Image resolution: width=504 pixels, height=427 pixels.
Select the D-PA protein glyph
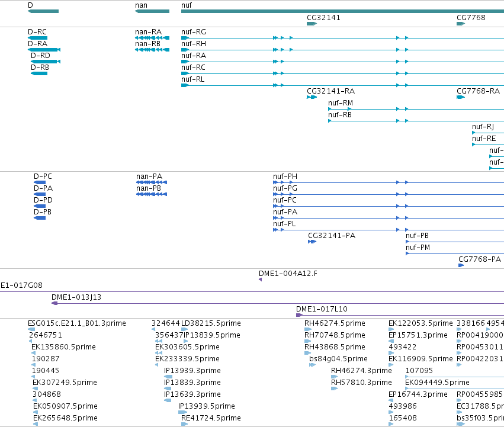click(40, 194)
